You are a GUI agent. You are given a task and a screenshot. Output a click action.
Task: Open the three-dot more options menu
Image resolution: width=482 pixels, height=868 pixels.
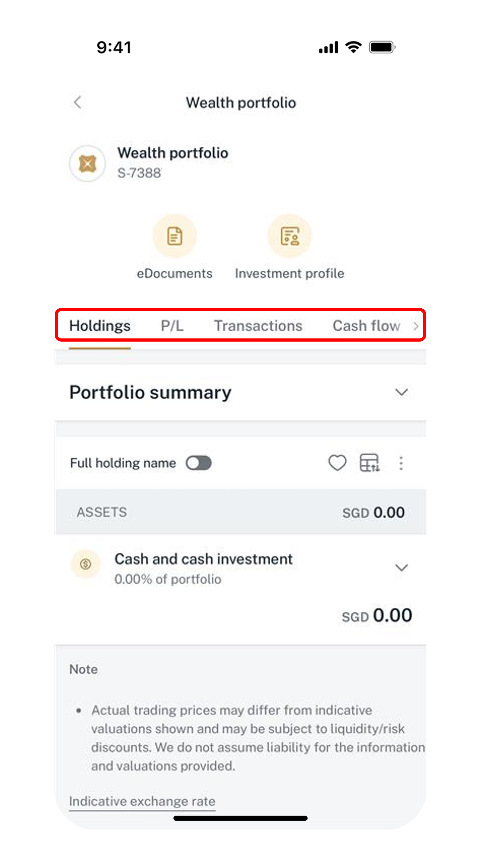401,463
